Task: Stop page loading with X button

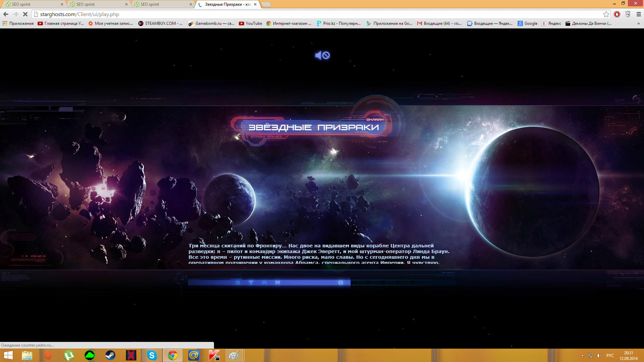Action: click(x=25, y=14)
